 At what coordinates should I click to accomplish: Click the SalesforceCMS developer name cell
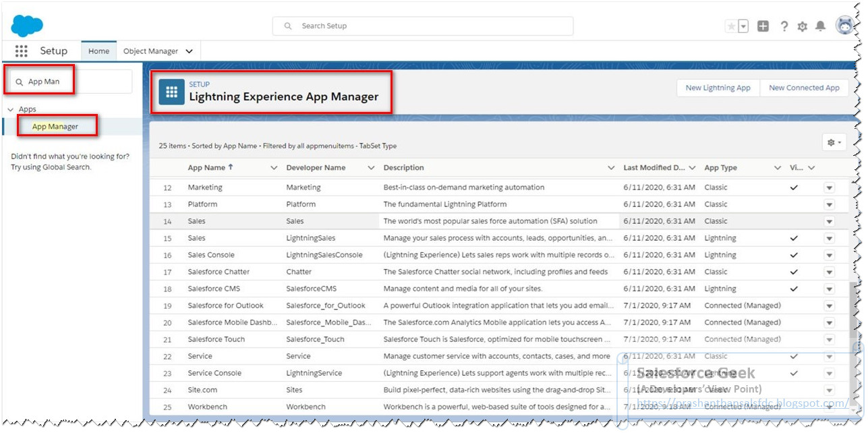tap(311, 289)
